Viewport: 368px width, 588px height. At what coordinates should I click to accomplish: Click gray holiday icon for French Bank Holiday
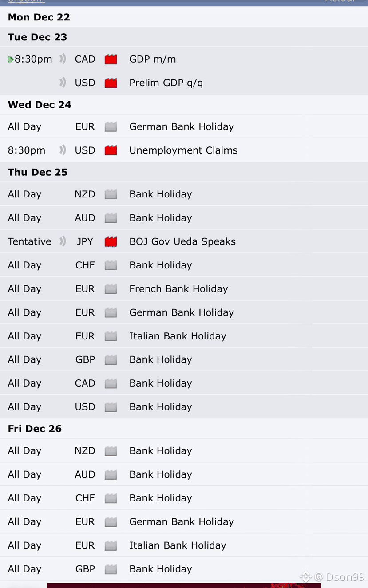[111, 289]
